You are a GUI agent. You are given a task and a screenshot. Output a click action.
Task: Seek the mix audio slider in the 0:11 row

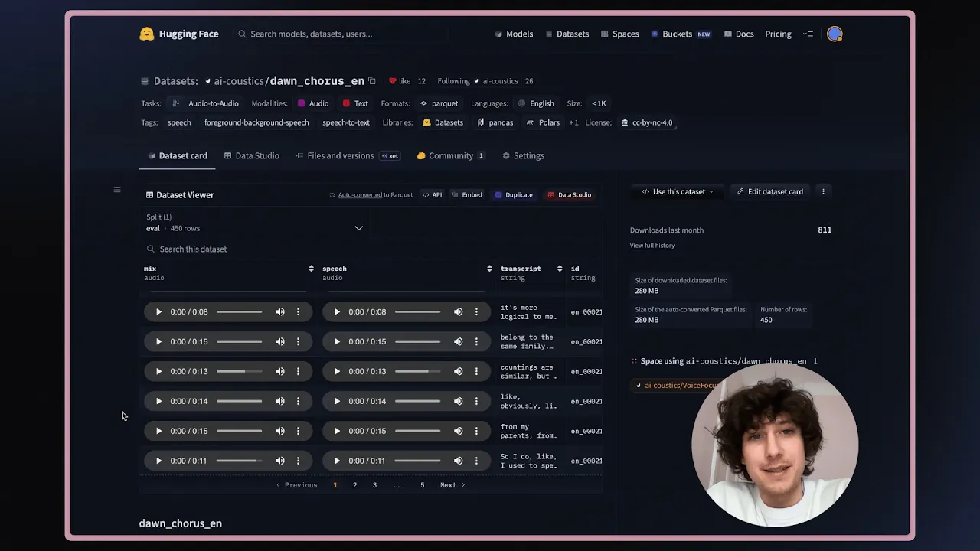[240, 461]
